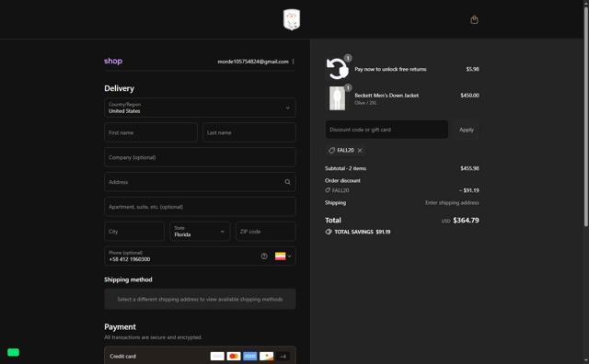Click the Total amount $364.79

pyautogui.click(x=466, y=221)
